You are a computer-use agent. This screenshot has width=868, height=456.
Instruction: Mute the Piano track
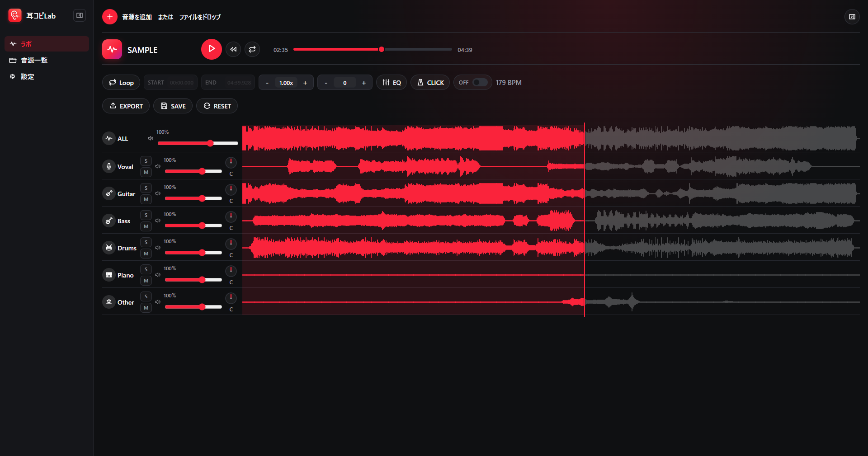tap(146, 281)
